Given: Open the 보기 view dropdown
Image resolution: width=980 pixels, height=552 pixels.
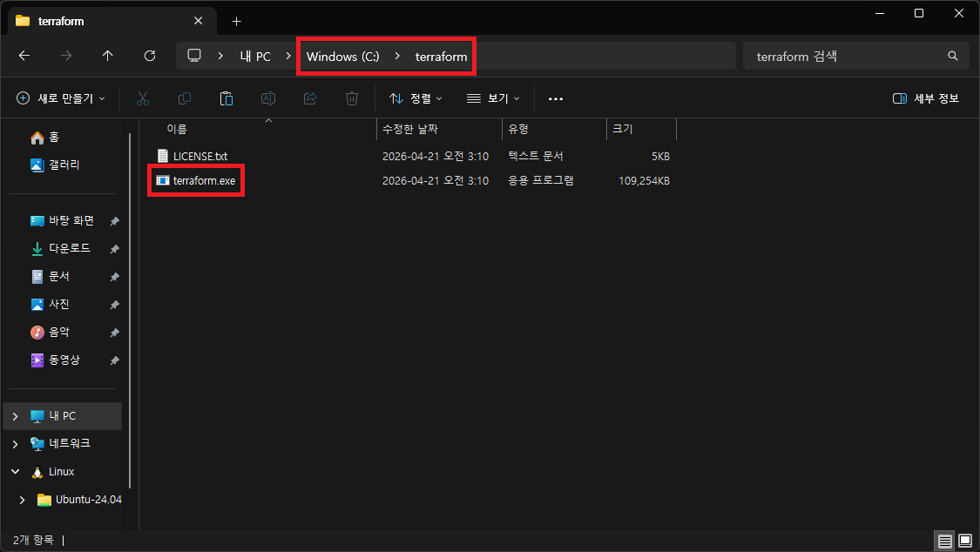Looking at the screenshot, I should (493, 98).
